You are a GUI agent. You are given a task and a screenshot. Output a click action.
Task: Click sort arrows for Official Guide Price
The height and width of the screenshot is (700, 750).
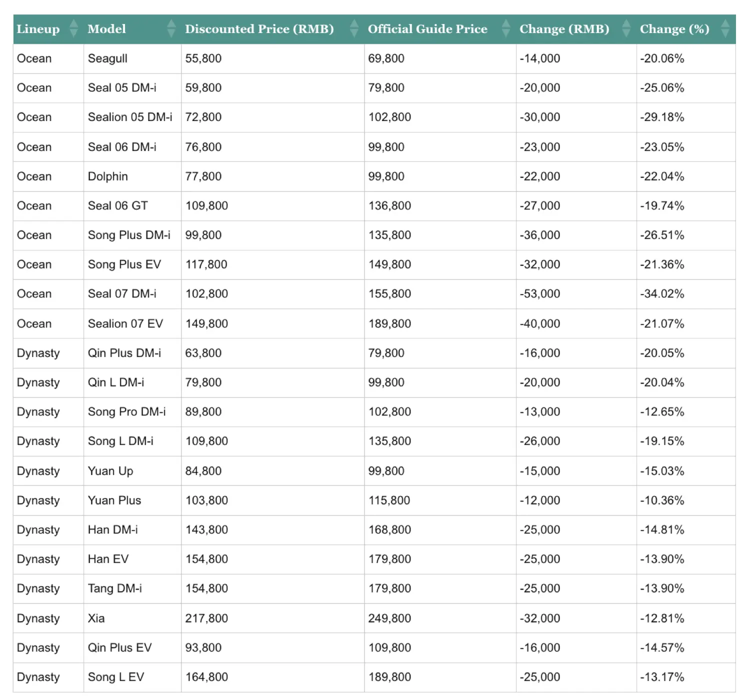(506, 29)
